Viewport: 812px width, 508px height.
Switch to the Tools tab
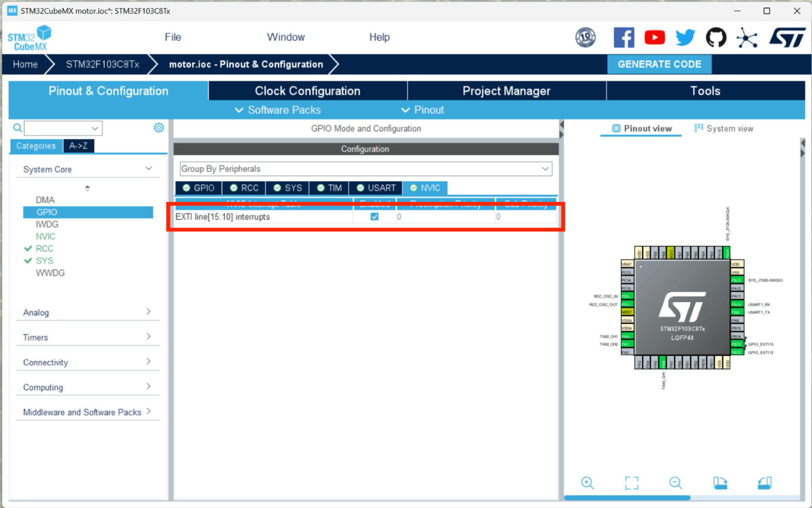pos(705,91)
